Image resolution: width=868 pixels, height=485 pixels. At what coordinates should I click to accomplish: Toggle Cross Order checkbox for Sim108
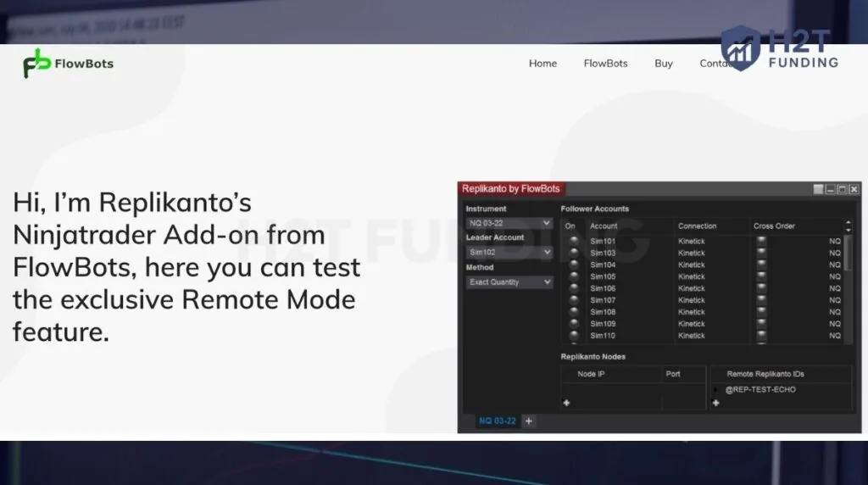[x=762, y=312]
